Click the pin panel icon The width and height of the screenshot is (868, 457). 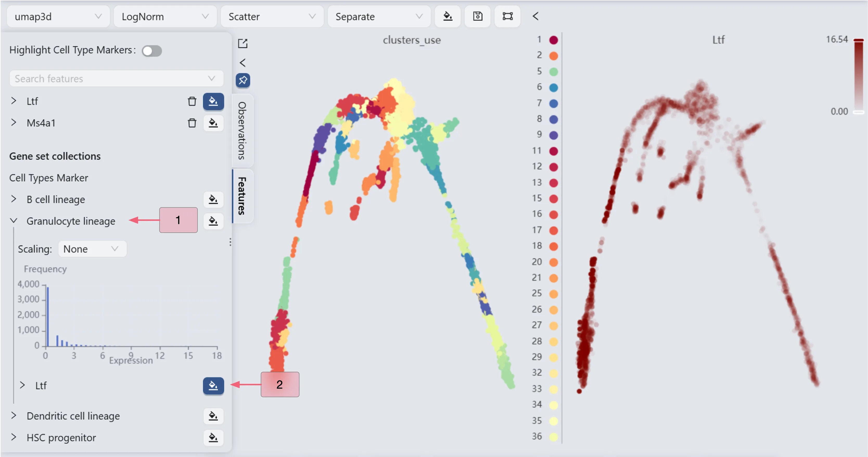pos(242,80)
